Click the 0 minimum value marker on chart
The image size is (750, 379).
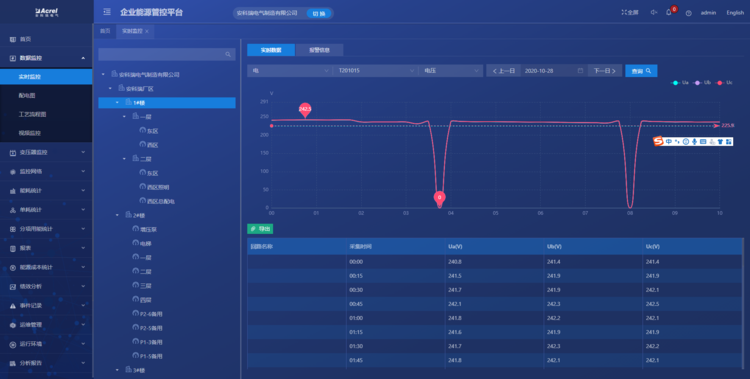440,198
